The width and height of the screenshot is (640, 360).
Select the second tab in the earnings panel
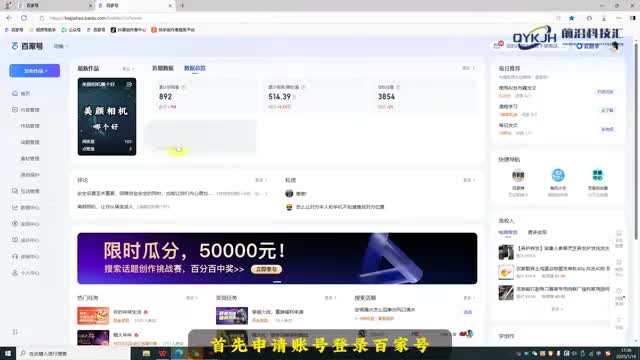tap(537, 232)
